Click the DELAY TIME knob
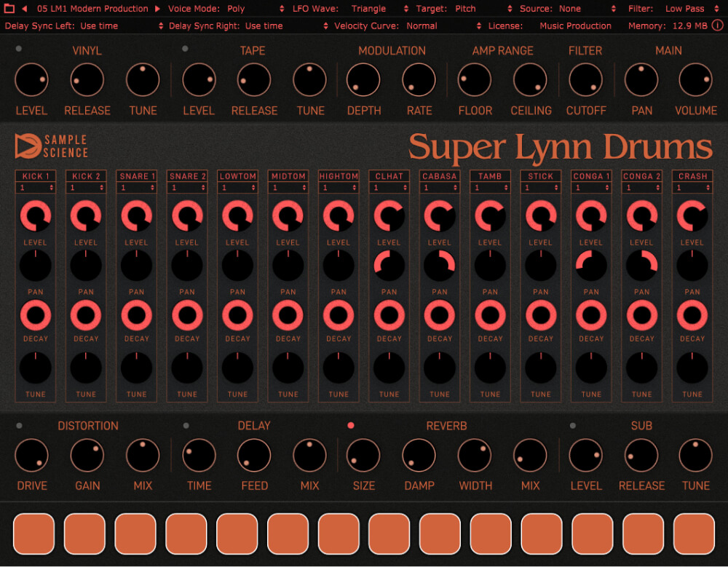This screenshot has width=728, height=567. [x=199, y=456]
